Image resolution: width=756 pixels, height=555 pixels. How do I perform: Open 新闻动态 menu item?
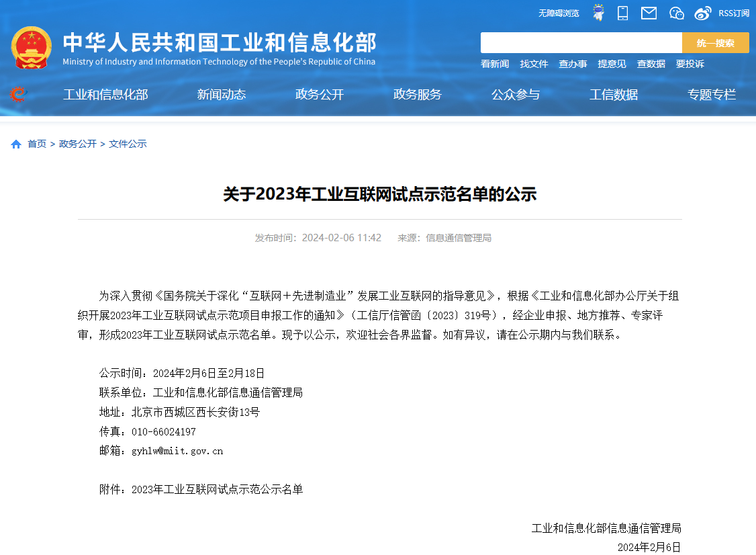pos(222,95)
